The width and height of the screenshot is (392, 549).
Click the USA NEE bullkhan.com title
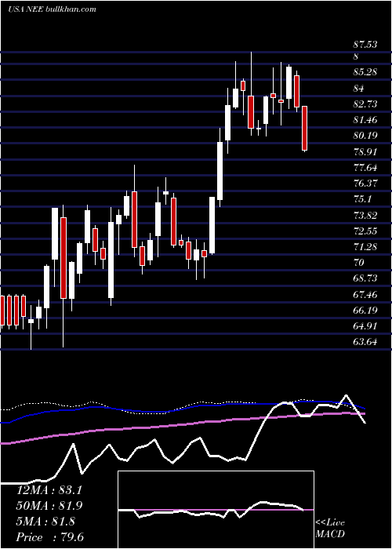coord(53,9)
